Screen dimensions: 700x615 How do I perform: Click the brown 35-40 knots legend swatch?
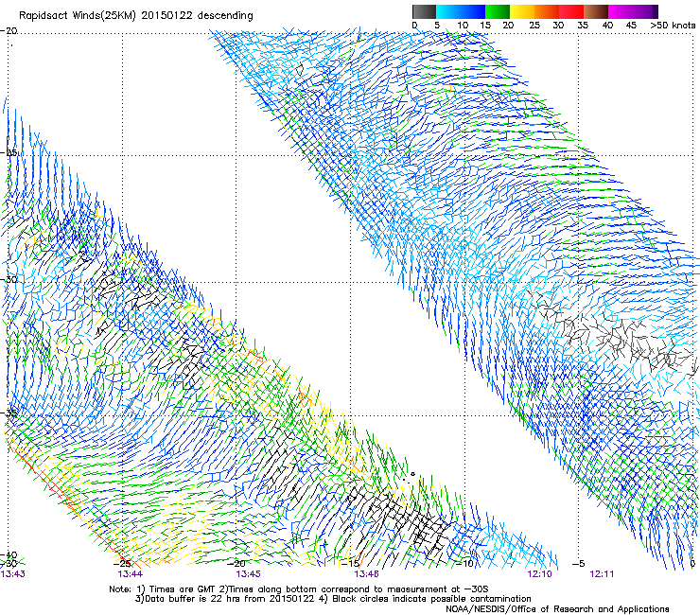[596, 11]
